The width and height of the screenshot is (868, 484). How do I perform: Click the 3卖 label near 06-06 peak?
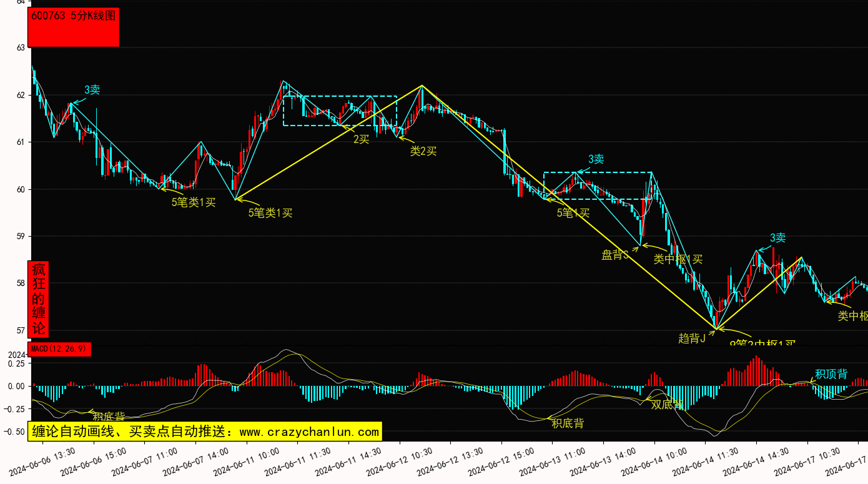[x=92, y=90]
